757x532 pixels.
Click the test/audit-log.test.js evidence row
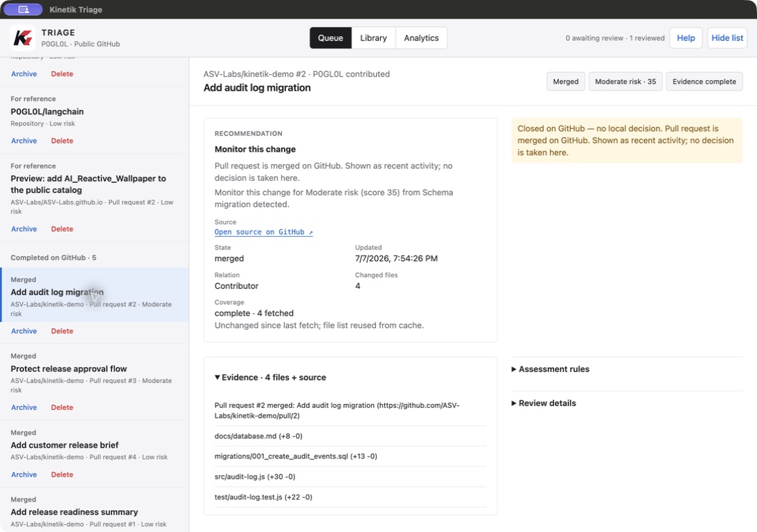point(350,497)
